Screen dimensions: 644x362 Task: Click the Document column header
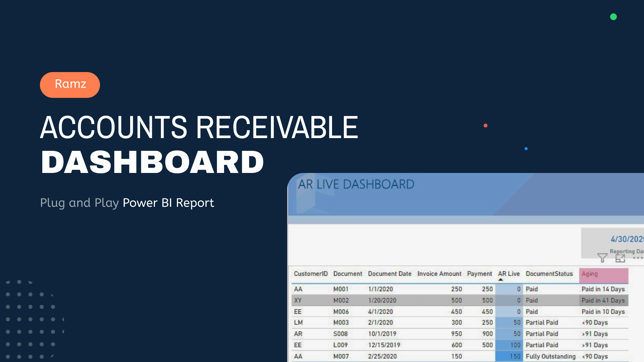347,274
